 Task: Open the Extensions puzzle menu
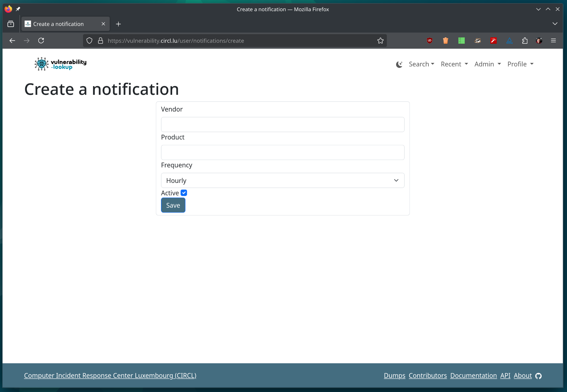coord(525,41)
